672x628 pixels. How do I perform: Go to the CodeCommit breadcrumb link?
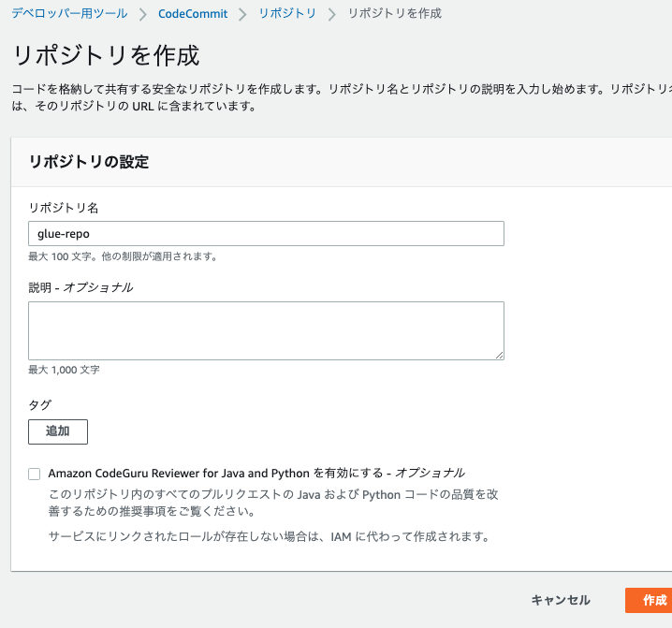click(x=193, y=14)
